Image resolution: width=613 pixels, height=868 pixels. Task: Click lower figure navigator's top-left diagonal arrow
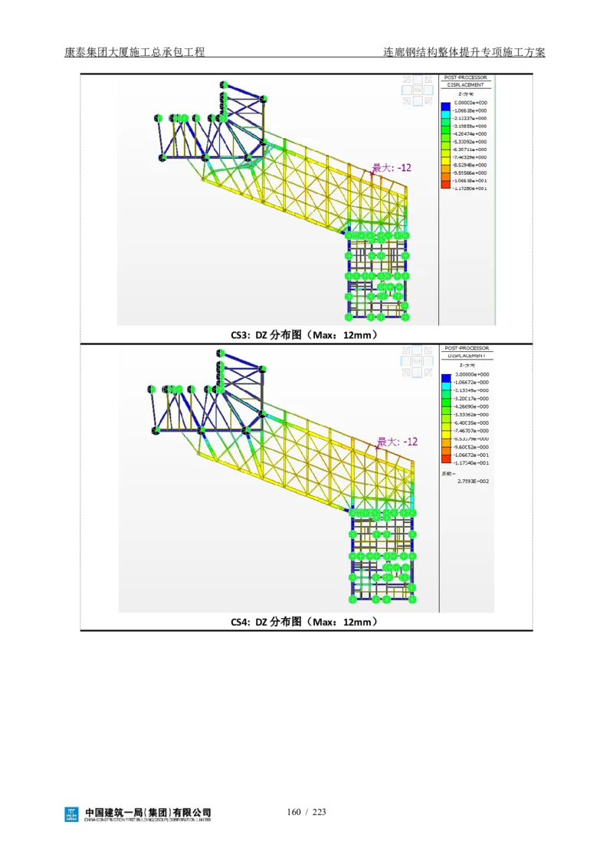coord(407,350)
